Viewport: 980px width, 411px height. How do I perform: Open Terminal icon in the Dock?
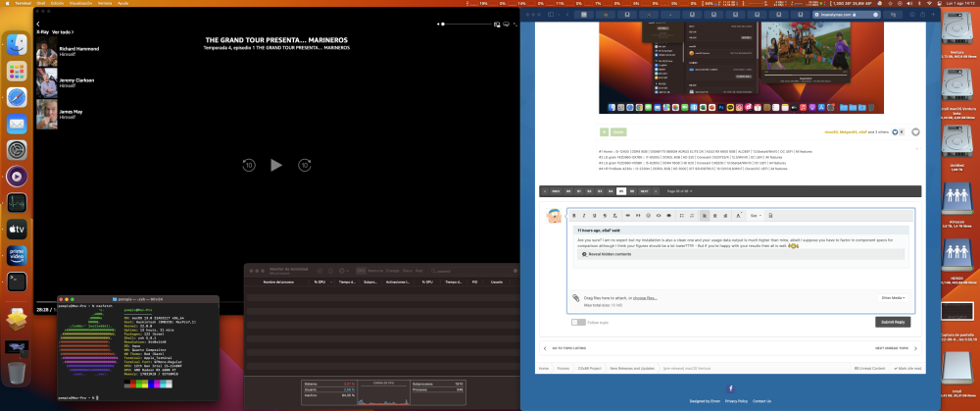pos(17,282)
